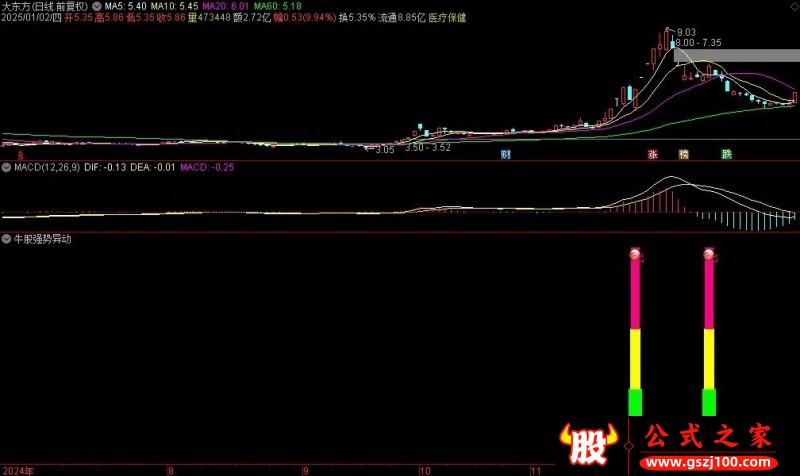Screen dimensions: 800x476
Task: Click the green segment of second signal bar
Action: (709, 403)
